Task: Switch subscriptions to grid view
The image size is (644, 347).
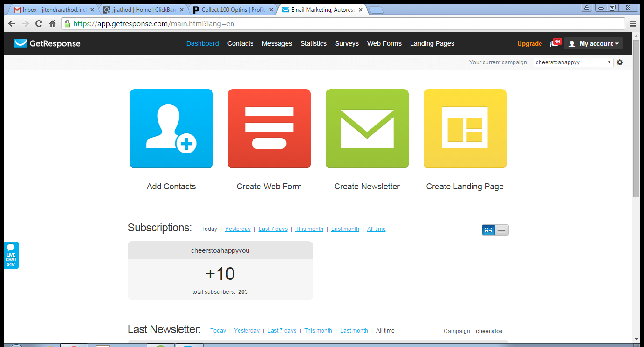Action: tap(488, 230)
